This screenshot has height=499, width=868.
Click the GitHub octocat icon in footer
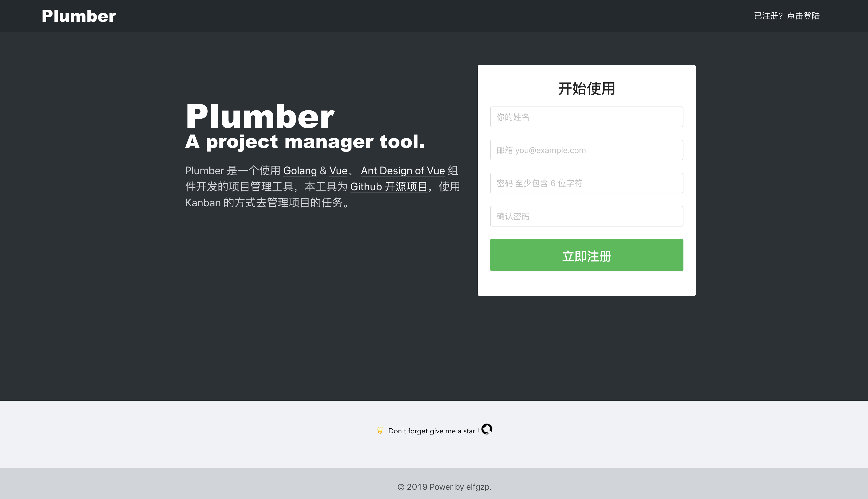pos(486,429)
